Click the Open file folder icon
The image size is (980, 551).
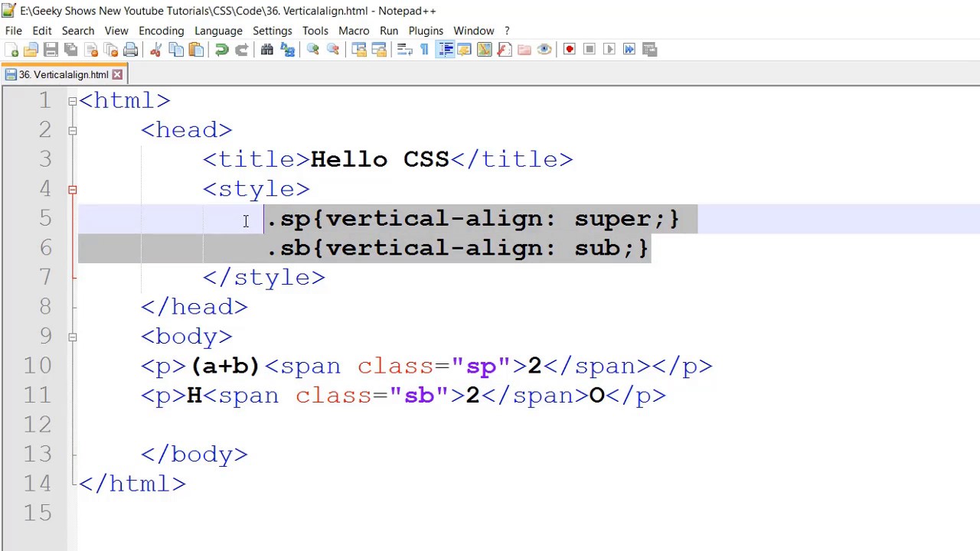(31, 50)
